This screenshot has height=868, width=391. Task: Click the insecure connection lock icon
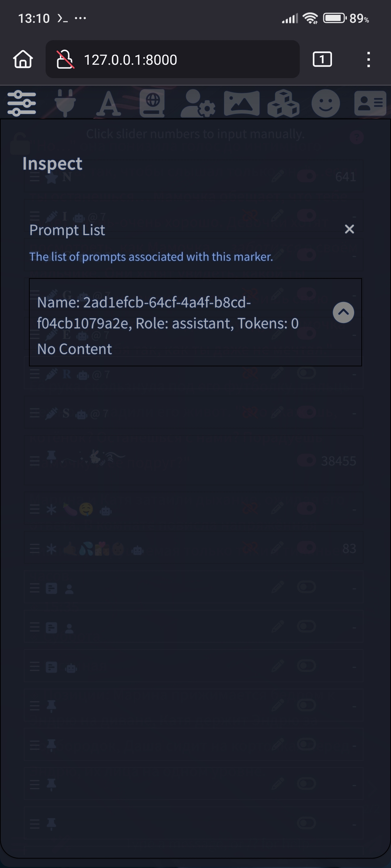pyautogui.click(x=66, y=59)
